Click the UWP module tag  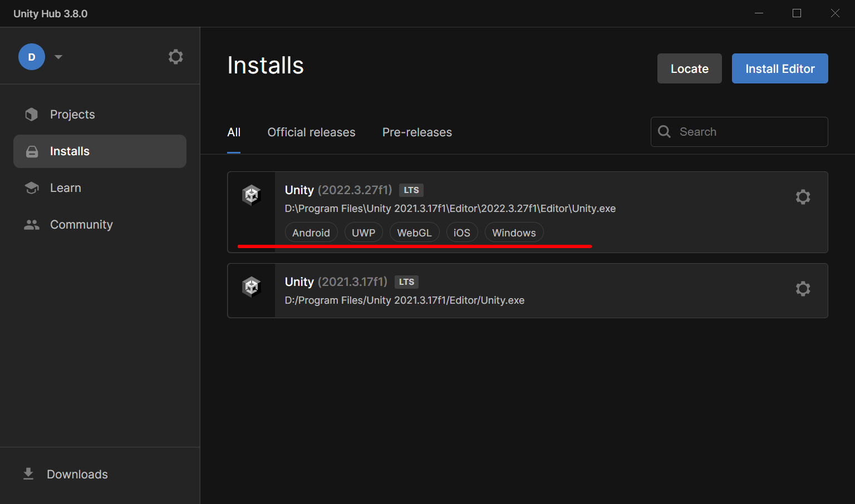[x=363, y=233]
